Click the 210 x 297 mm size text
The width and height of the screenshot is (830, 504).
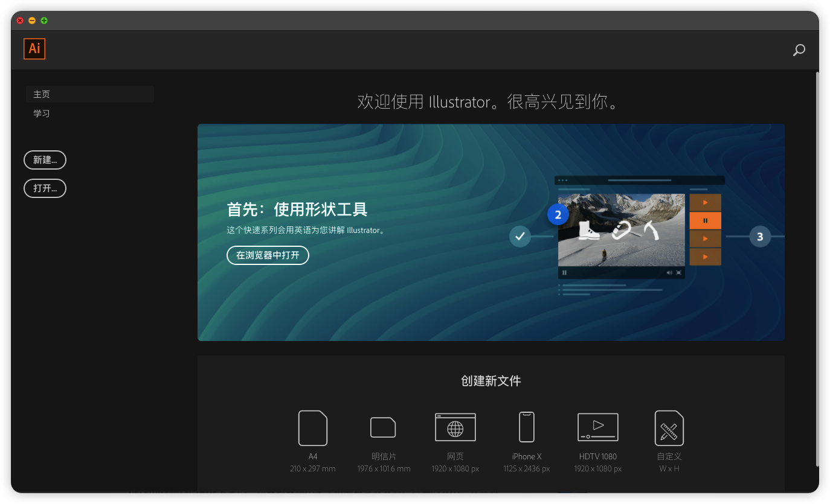[313, 469]
